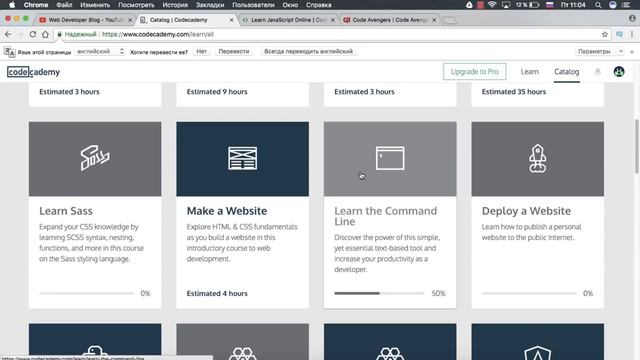640x360 pixels.
Task: Open the История menu
Action: coord(175,5)
